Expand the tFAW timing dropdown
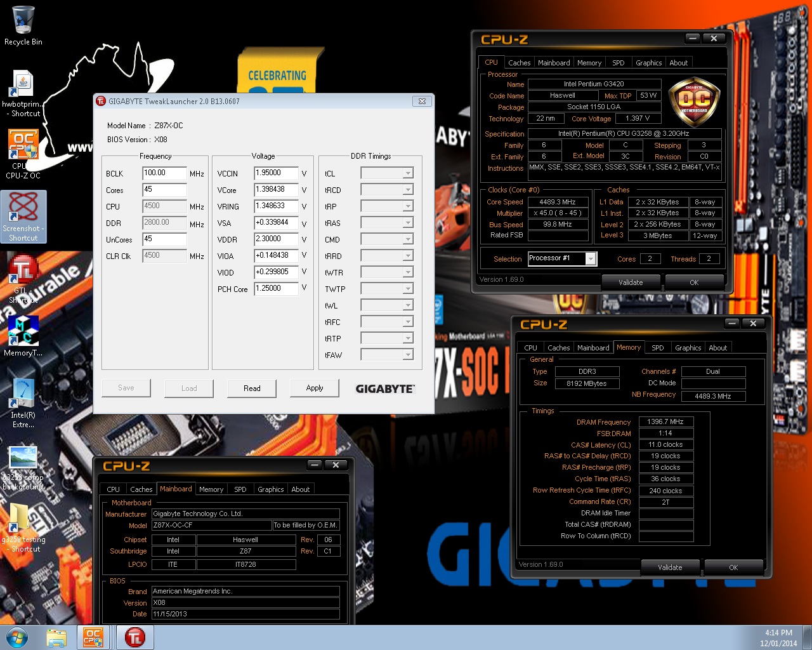 (408, 355)
